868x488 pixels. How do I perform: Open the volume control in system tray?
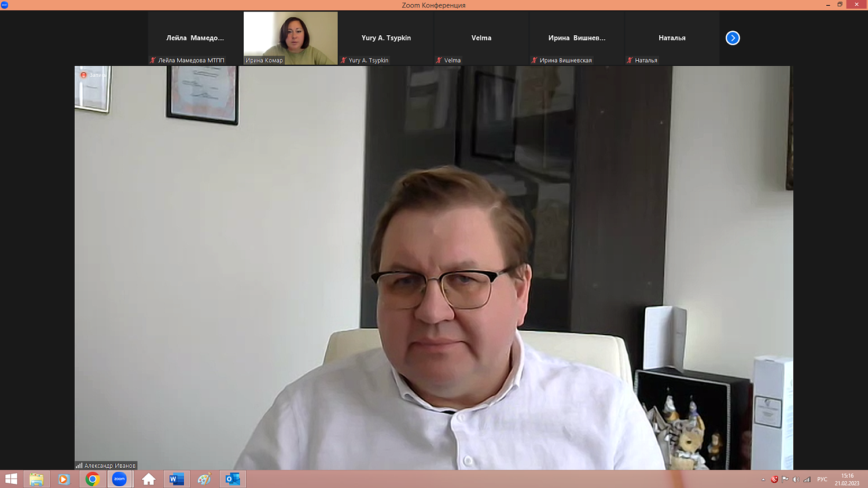tap(796, 479)
